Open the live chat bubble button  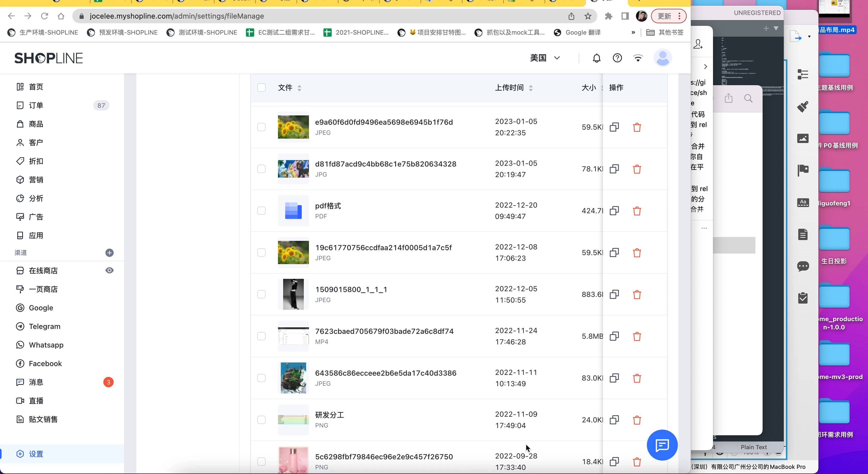click(662, 445)
